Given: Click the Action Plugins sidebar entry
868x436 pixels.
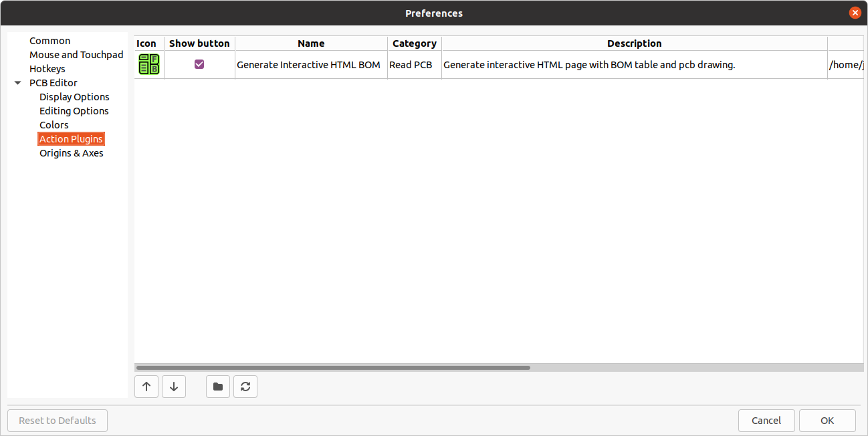Looking at the screenshot, I should [71, 138].
